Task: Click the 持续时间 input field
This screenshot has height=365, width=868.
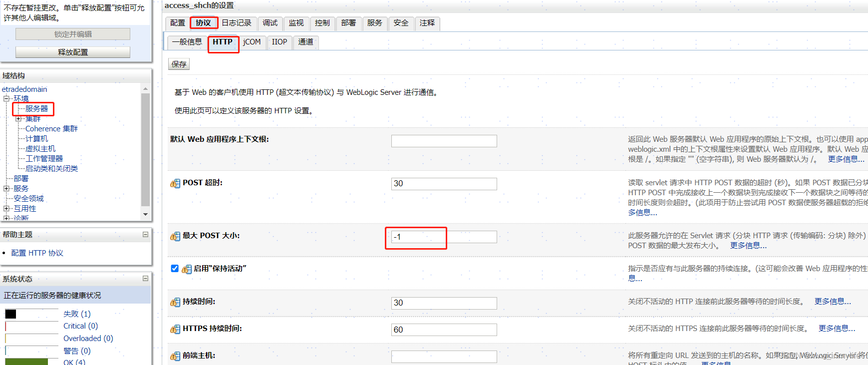Action: (x=444, y=303)
